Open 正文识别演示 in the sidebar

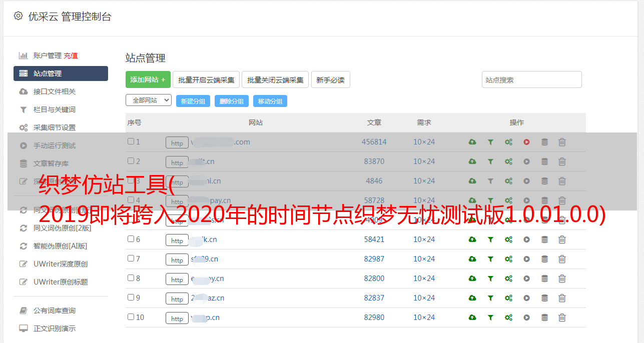55,328
